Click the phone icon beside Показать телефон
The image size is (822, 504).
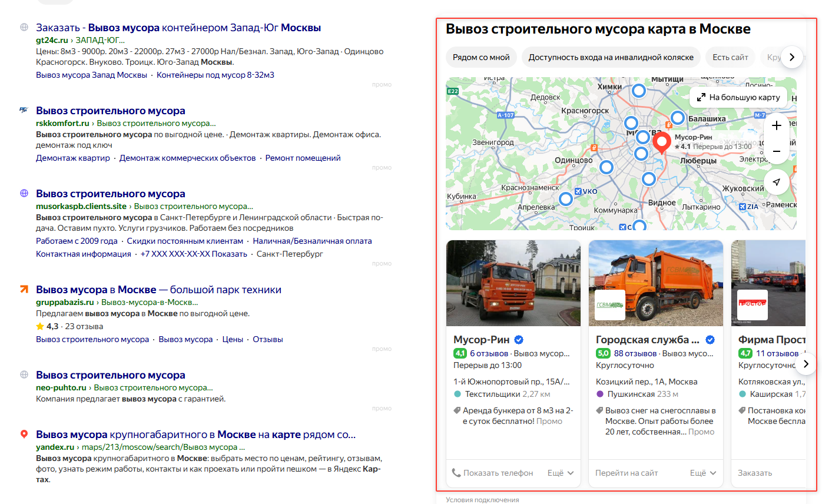(x=456, y=473)
